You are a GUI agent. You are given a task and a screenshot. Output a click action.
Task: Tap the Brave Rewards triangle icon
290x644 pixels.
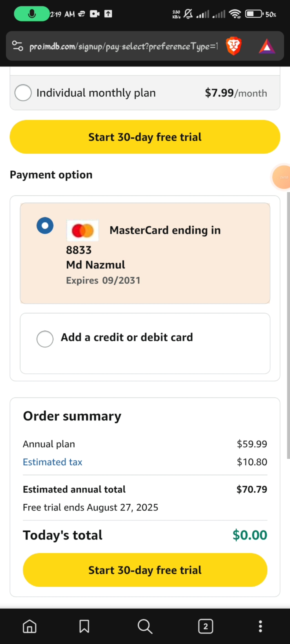[x=267, y=46]
